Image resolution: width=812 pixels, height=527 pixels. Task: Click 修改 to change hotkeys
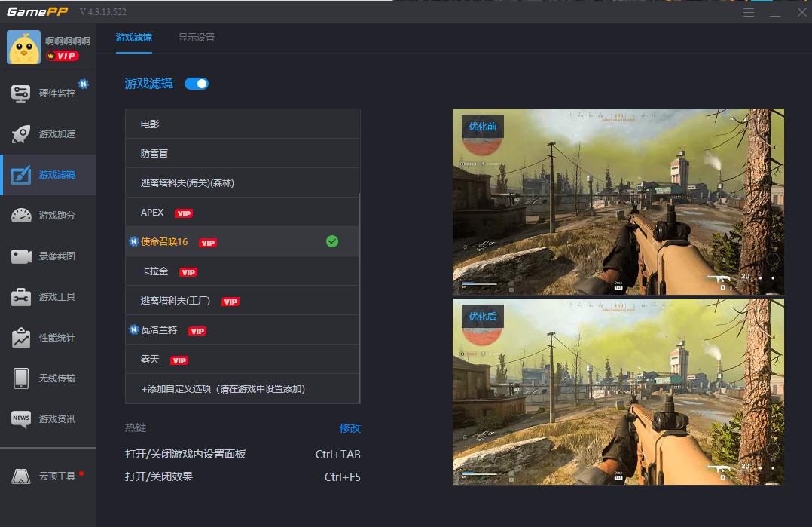(x=350, y=428)
